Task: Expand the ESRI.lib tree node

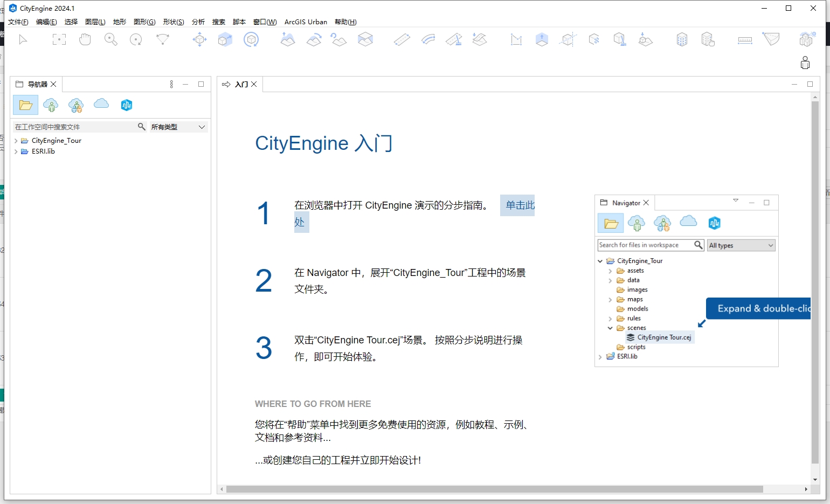Action: 17,151
